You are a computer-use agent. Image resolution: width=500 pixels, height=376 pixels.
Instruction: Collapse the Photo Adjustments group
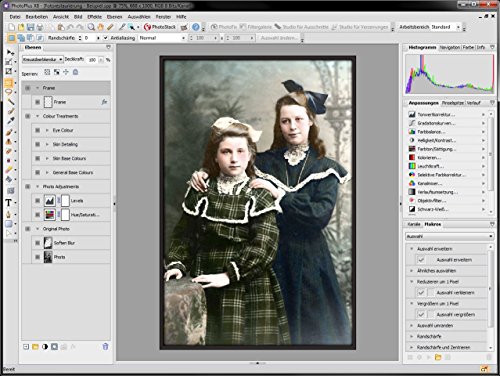pos(37,187)
